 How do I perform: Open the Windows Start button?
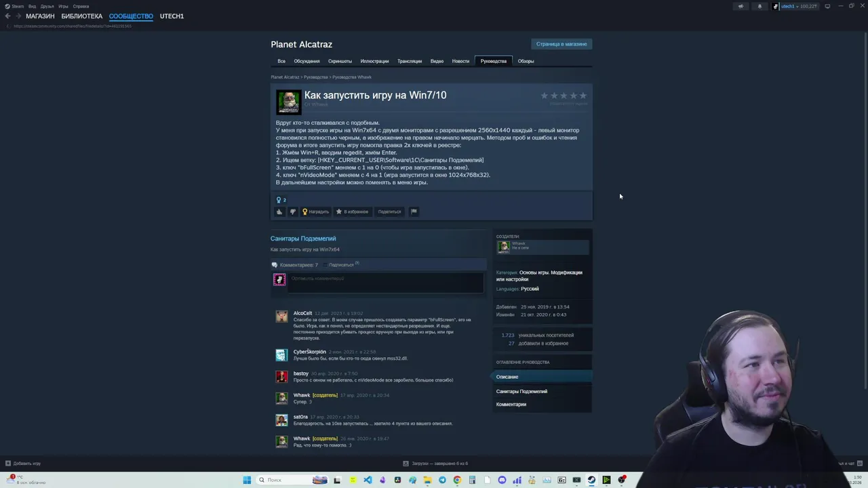[248, 480]
